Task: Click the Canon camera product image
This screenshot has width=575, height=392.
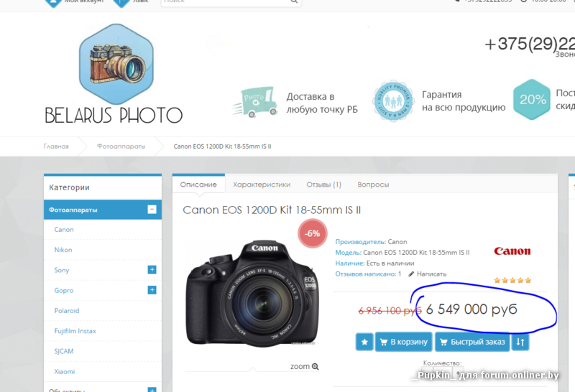Action: [252, 293]
